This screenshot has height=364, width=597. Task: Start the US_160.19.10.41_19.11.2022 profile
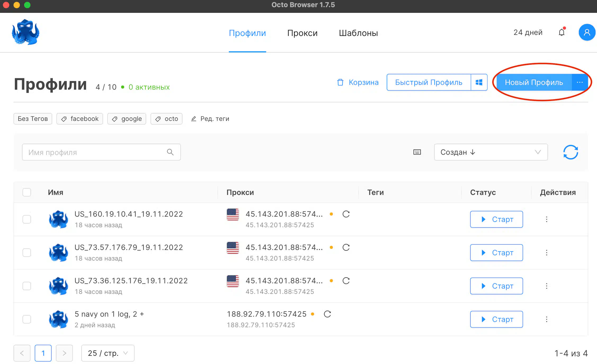tap(497, 219)
